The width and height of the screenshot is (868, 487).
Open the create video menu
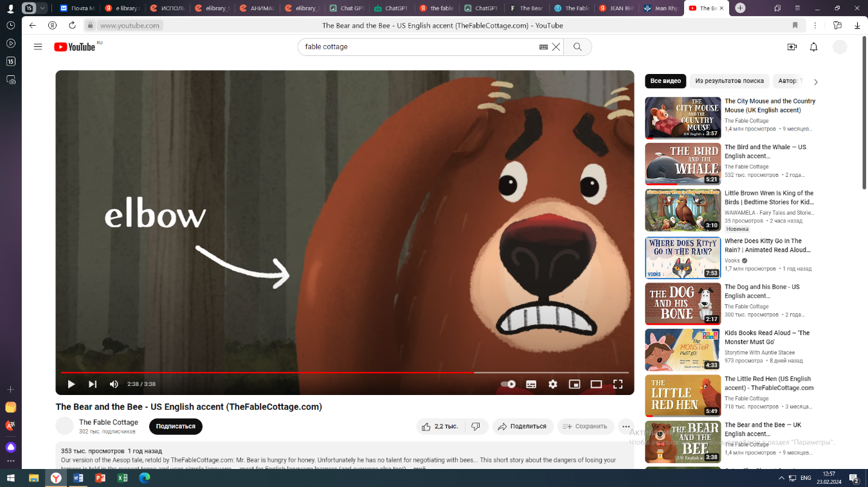pyautogui.click(x=791, y=47)
